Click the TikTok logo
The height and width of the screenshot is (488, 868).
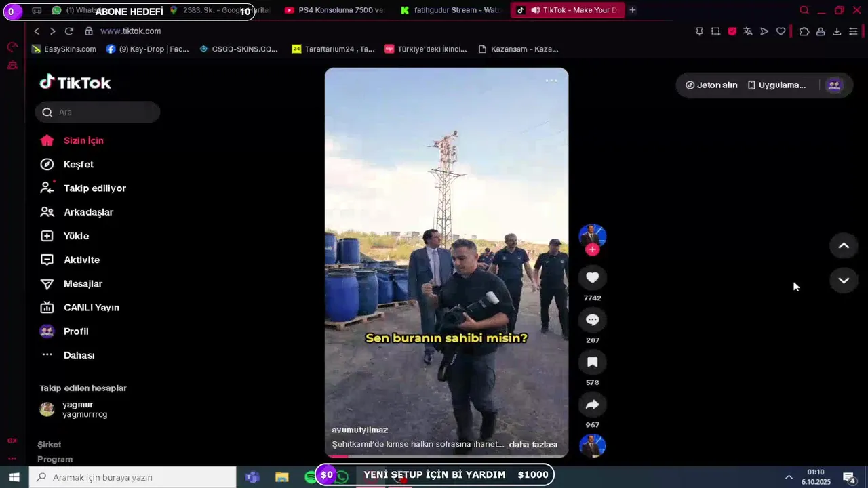coord(75,83)
